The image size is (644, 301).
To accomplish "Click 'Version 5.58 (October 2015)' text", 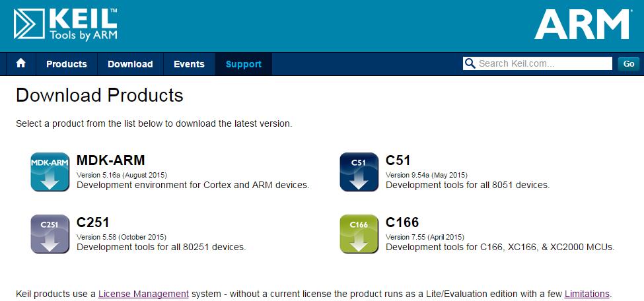I will click(121, 238).
